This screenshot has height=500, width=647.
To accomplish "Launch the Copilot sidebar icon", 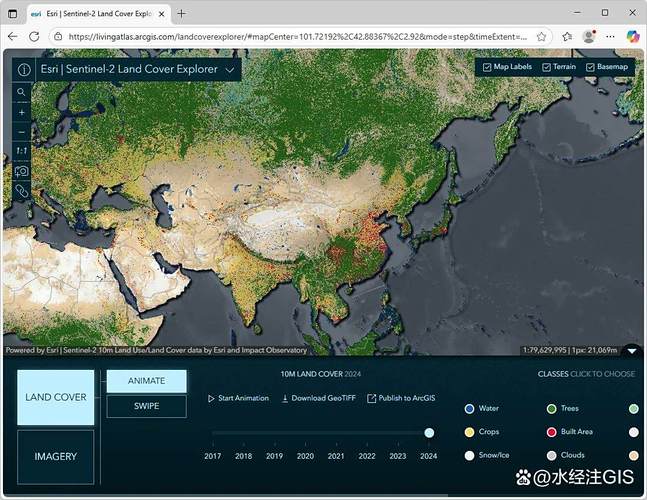I will pos(632,36).
